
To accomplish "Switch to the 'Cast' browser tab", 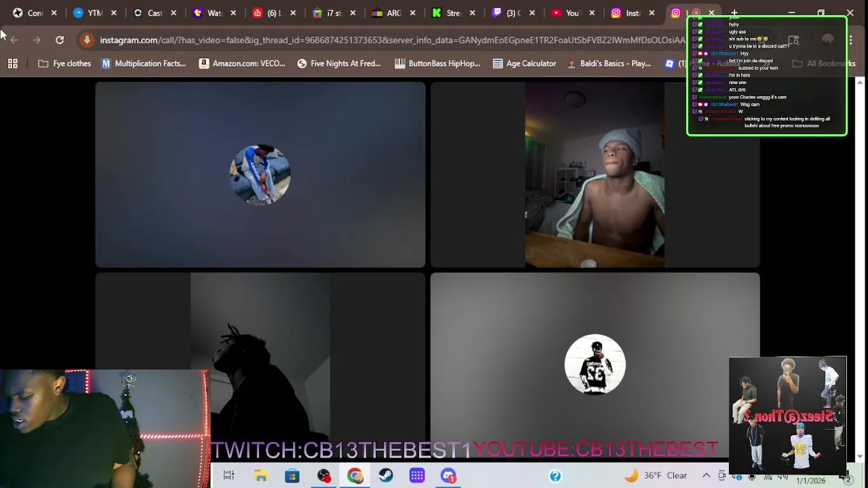I will 155,13.
